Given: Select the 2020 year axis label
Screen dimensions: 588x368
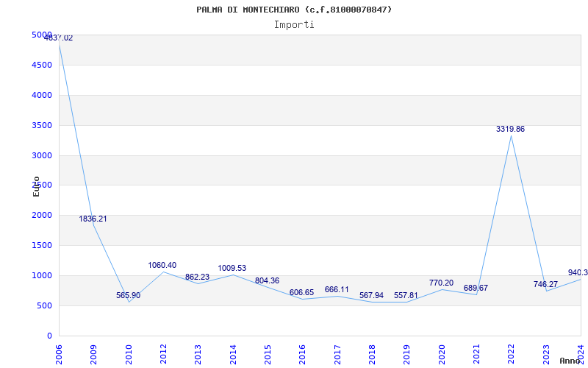Looking at the screenshot, I should click(442, 355).
